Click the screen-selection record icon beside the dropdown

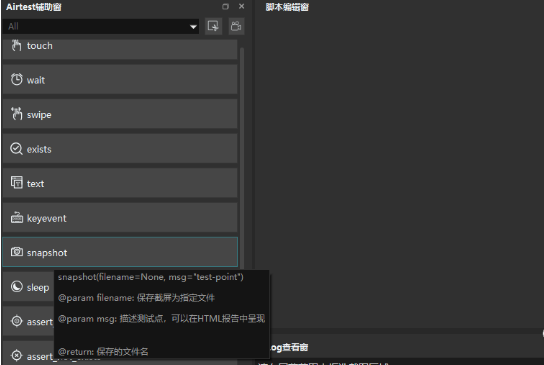click(x=213, y=26)
